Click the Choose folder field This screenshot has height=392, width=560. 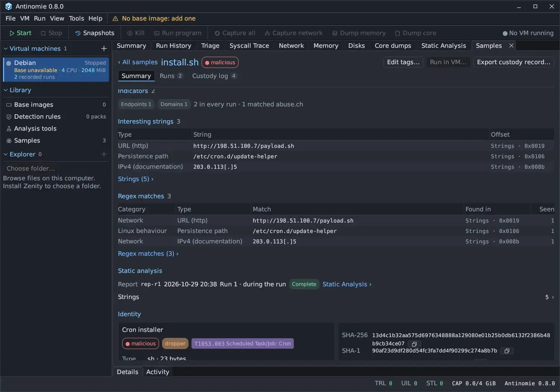[x=31, y=169]
